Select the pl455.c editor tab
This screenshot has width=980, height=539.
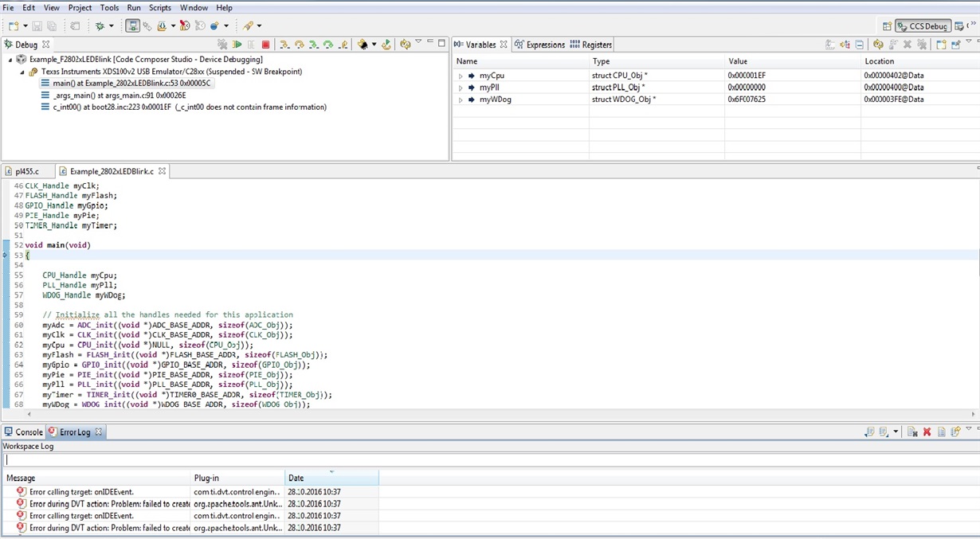(x=26, y=170)
